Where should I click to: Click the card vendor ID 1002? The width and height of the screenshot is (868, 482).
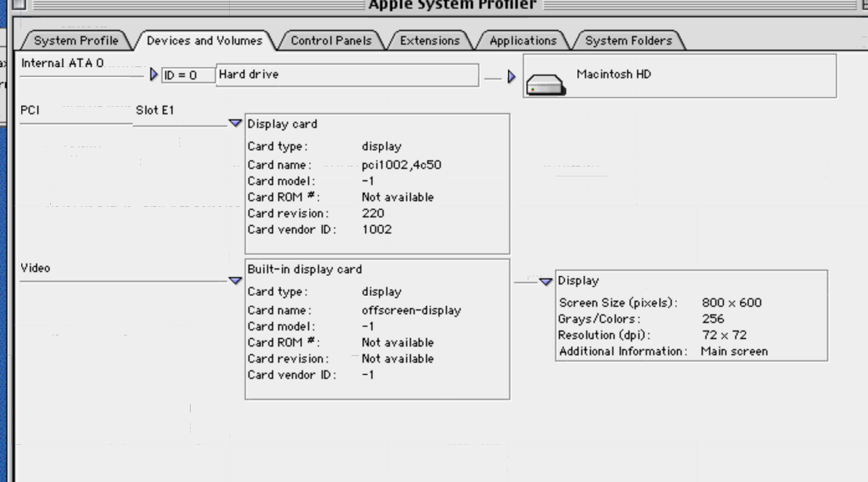click(x=377, y=229)
